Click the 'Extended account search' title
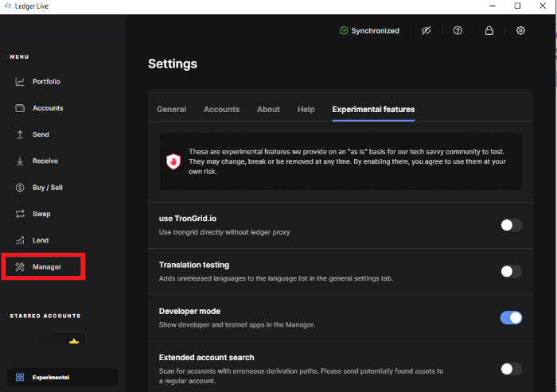The width and height of the screenshot is (557, 392). tap(206, 358)
